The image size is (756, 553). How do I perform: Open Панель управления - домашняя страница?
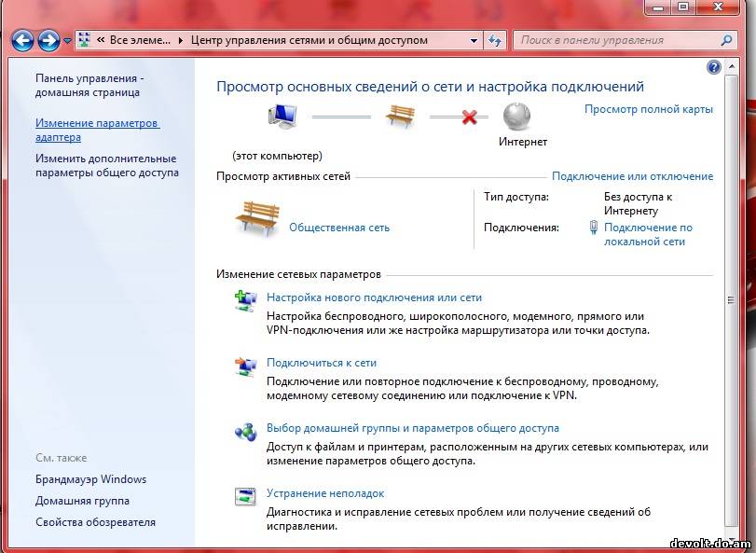(x=89, y=86)
